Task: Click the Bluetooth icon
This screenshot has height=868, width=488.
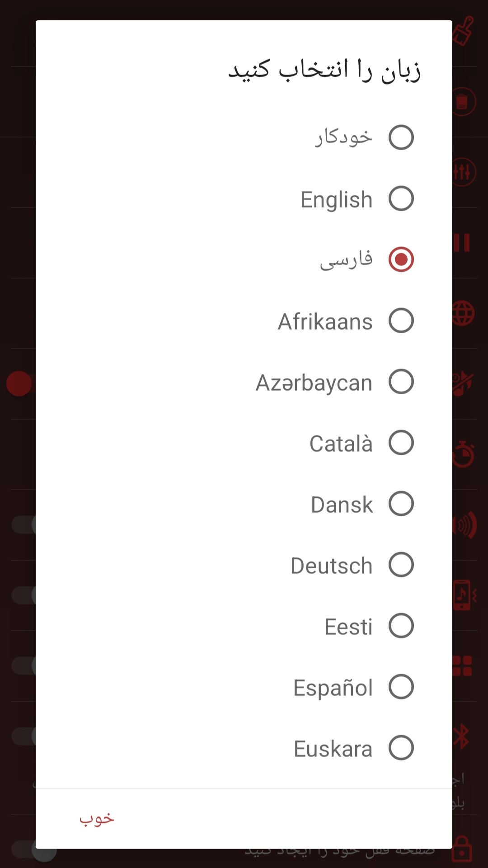Action: (462, 736)
